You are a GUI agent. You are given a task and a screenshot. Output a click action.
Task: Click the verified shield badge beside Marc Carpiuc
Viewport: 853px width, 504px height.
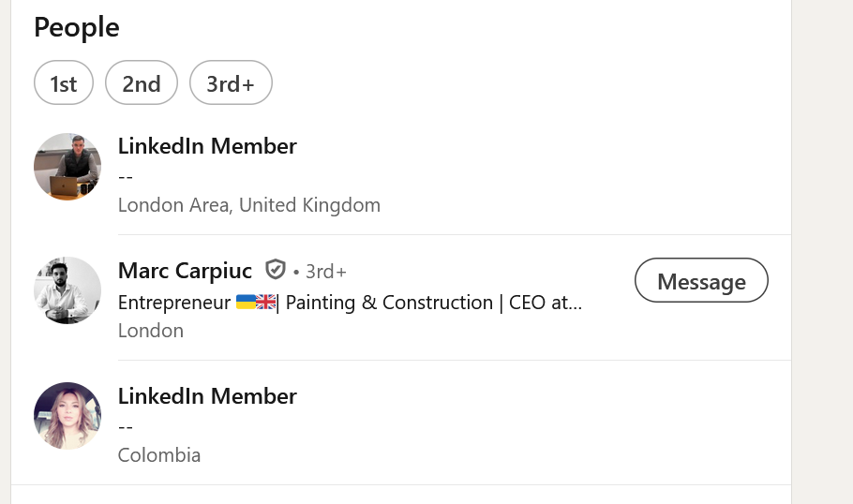(x=276, y=270)
